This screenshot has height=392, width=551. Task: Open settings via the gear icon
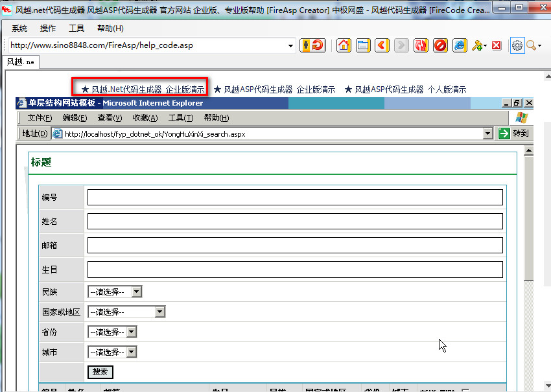click(x=517, y=45)
